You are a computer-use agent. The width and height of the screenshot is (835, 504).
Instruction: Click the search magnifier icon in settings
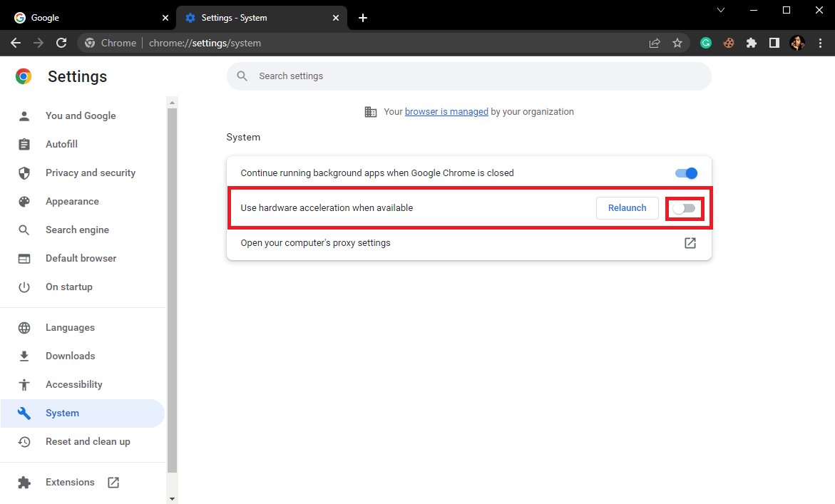[242, 76]
